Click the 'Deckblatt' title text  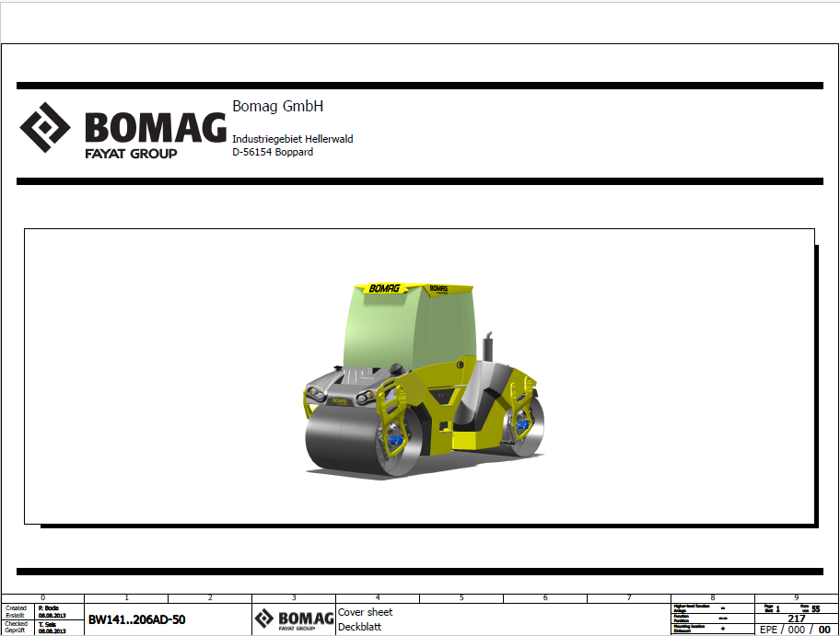(359, 627)
